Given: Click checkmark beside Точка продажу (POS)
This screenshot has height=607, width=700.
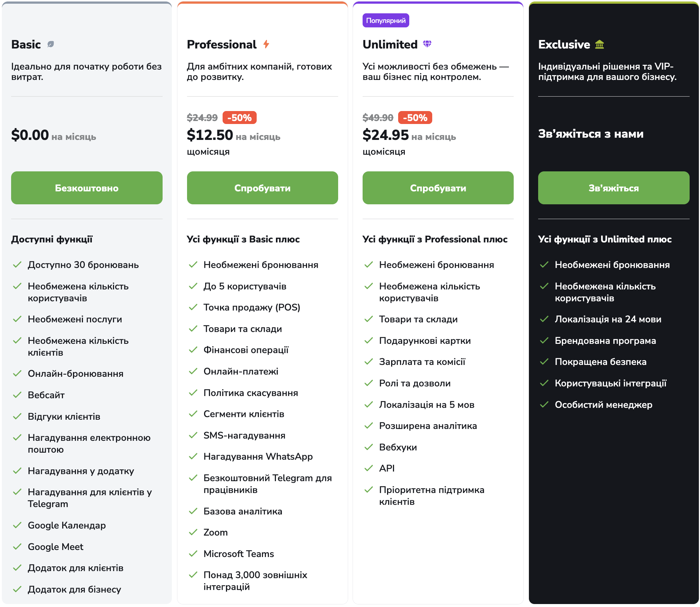Looking at the screenshot, I should [193, 307].
